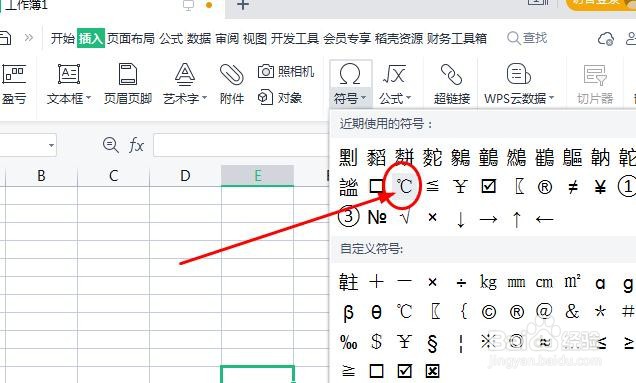The height and width of the screenshot is (383, 636).
Task: Insert the ≠ symbol from recent symbols
Action: tap(572, 187)
